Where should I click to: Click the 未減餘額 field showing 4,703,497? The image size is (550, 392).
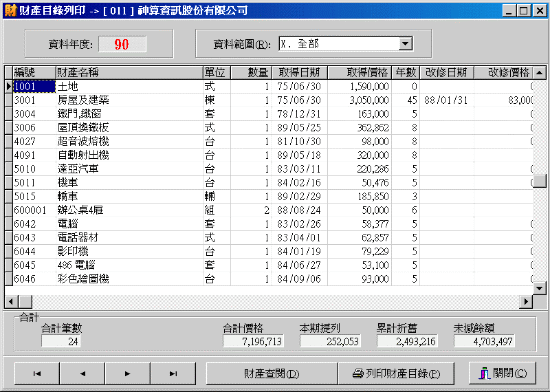pos(484,341)
